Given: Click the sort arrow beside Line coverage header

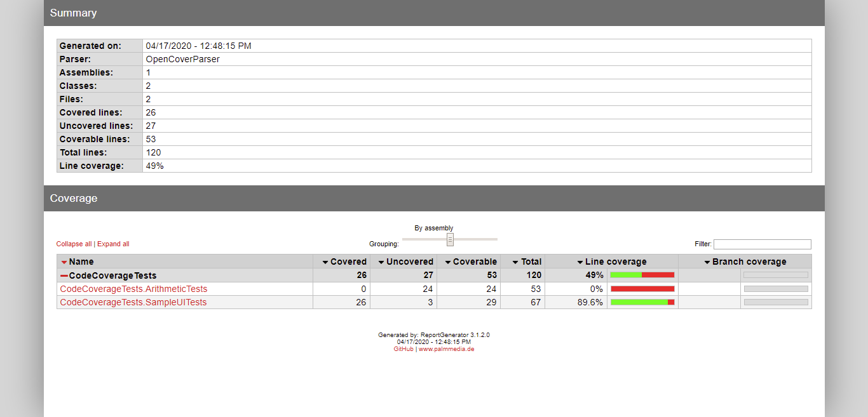Looking at the screenshot, I should coord(580,262).
